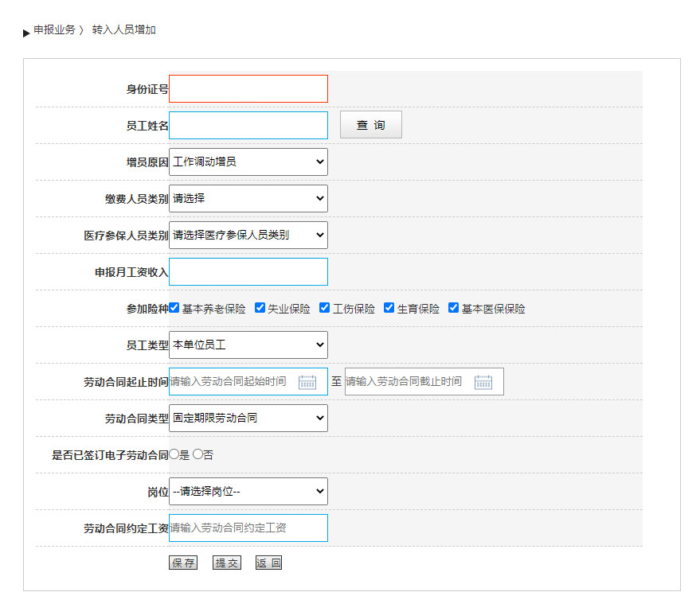Select 是 for electronic labor contract signed

pyautogui.click(x=174, y=454)
